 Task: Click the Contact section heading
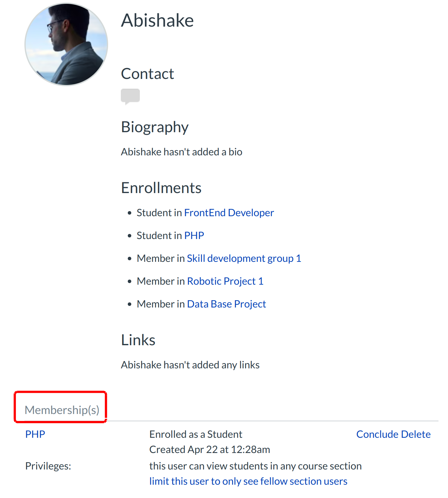point(147,74)
